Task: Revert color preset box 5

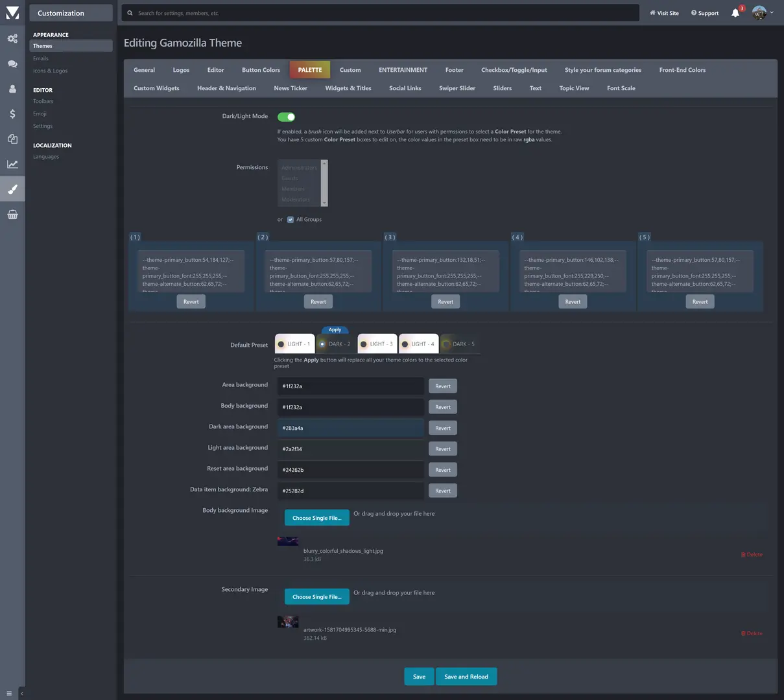Action: [x=700, y=301]
